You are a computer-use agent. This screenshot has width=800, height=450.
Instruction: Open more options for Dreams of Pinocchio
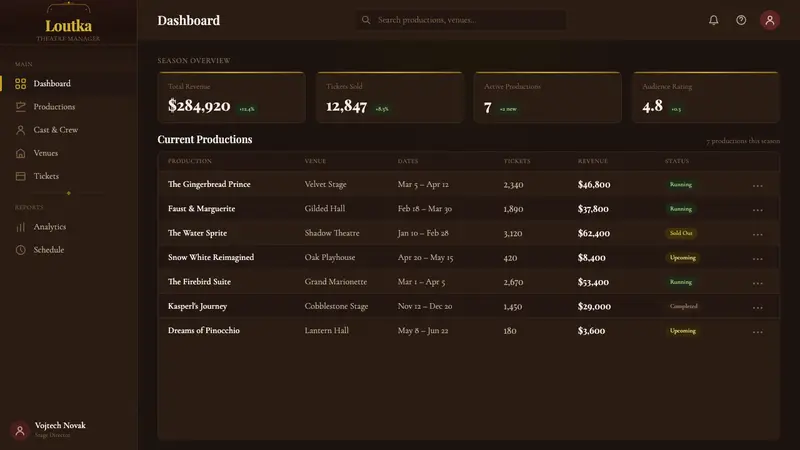pos(757,332)
